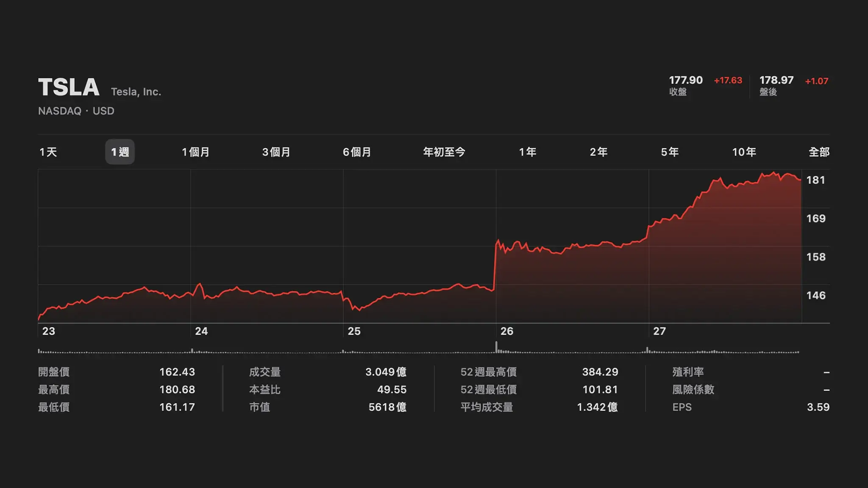This screenshot has width=868, height=488.
Task: Select the 1週 time range tab
Action: click(120, 152)
